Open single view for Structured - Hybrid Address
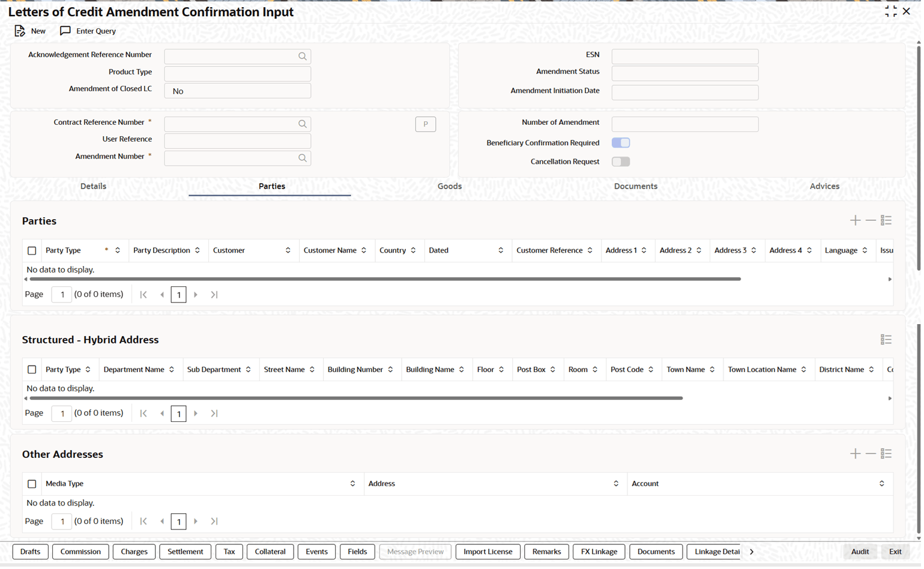 click(886, 340)
